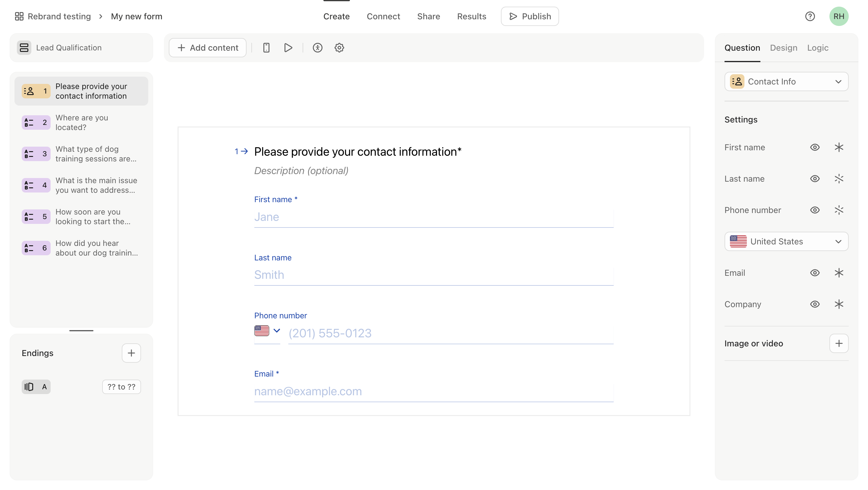Click the form settings gear icon

339,48
